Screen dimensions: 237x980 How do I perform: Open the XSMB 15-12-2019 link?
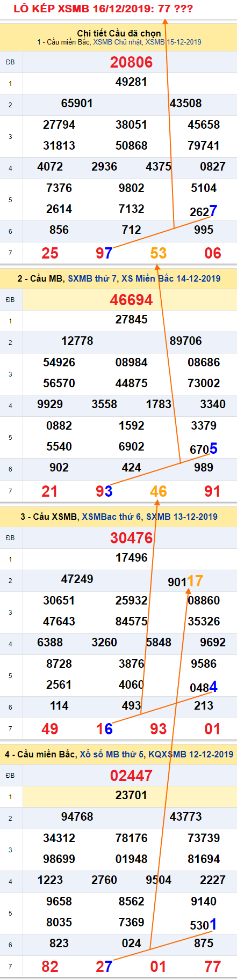174,42
